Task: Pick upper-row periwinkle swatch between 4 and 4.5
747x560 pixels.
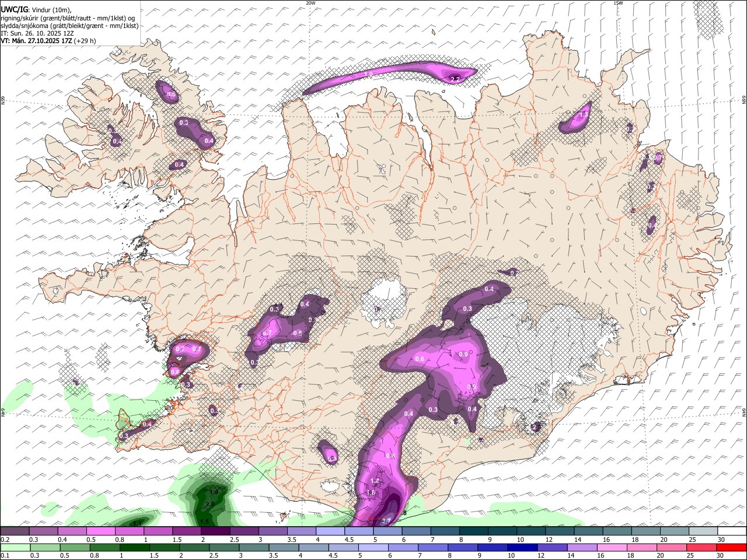Action: pos(330,531)
